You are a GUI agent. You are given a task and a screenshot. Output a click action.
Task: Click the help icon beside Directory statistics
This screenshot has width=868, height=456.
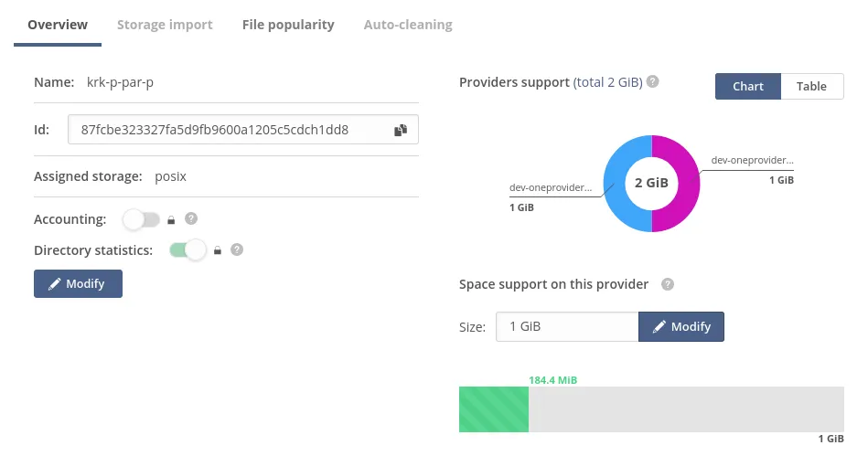(237, 249)
